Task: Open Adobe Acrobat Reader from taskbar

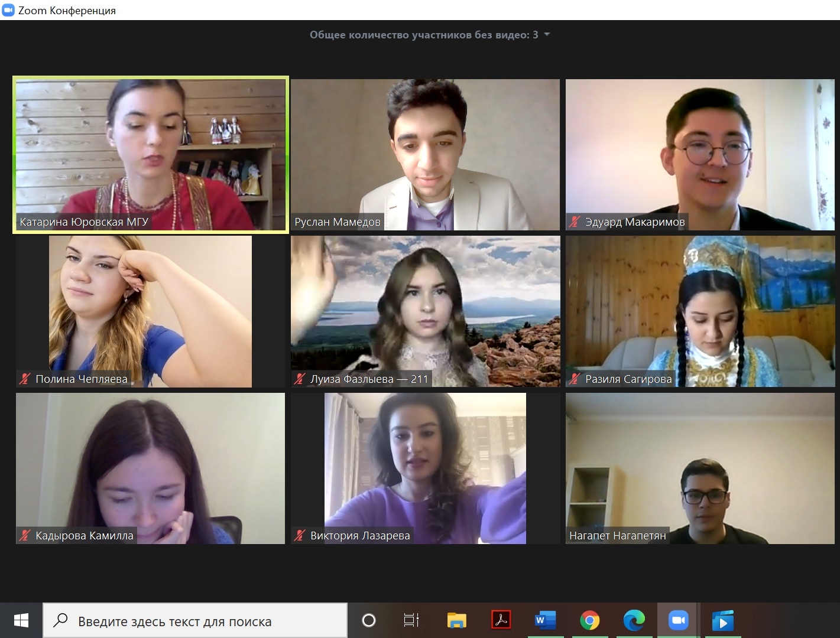Action: click(x=501, y=620)
